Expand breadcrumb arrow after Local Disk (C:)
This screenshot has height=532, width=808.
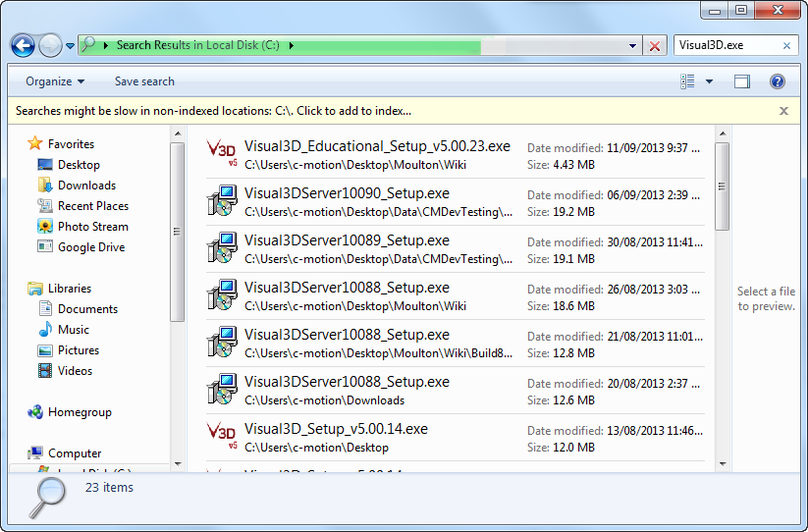coord(292,45)
